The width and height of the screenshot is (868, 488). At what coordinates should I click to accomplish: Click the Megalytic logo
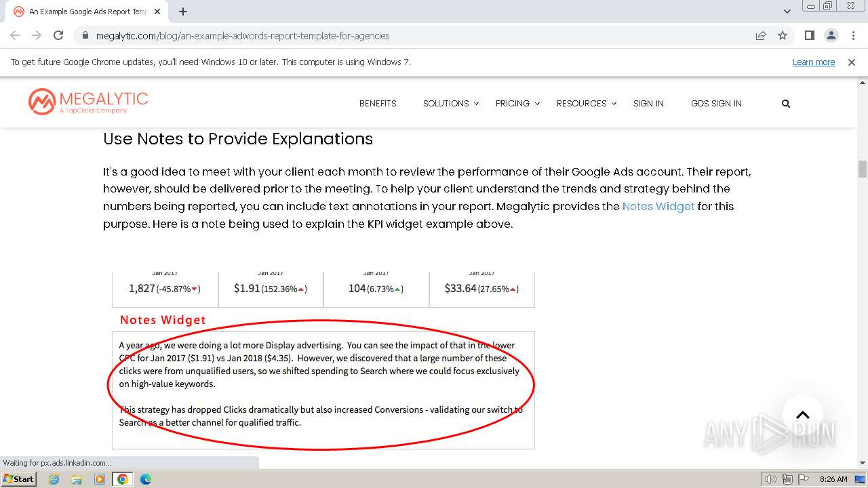(x=88, y=102)
